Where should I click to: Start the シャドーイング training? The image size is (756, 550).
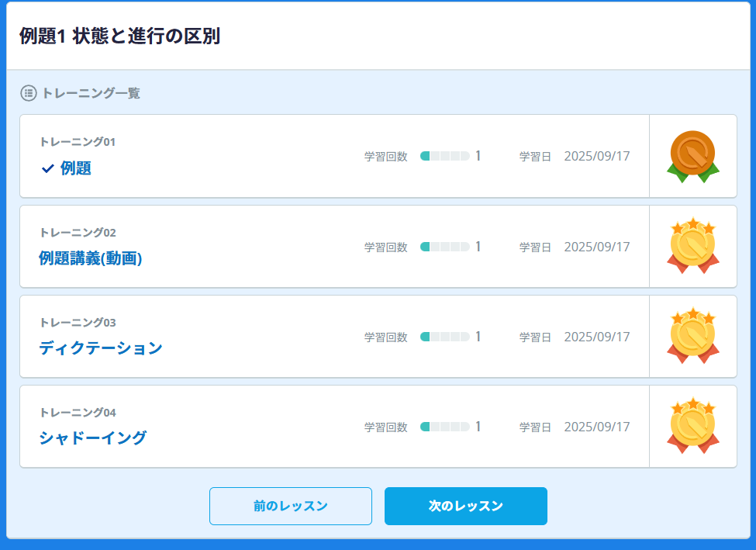(x=92, y=438)
